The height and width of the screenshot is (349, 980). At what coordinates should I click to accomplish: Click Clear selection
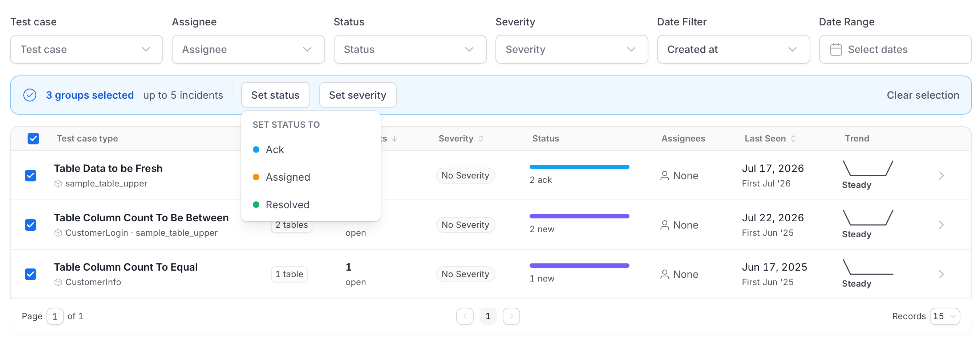[x=923, y=95]
